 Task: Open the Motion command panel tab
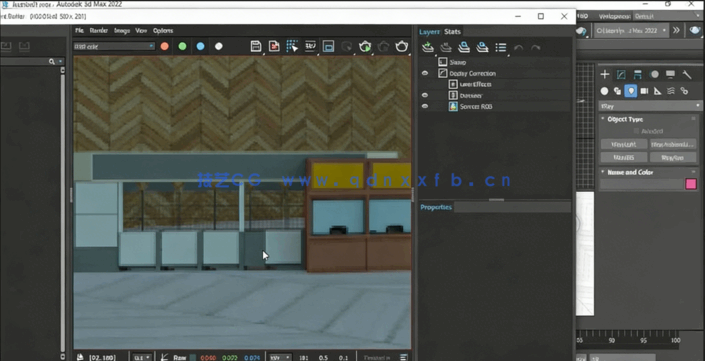pyautogui.click(x=654, y=74)
